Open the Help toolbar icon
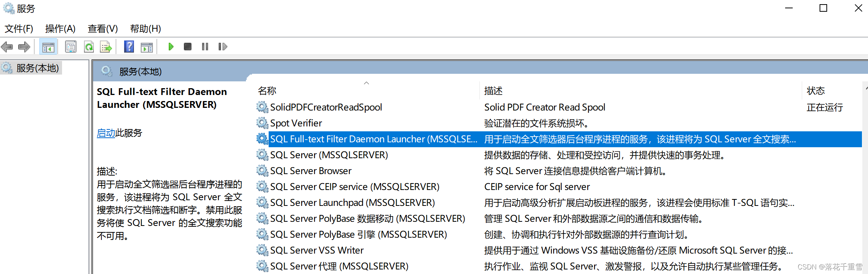Image resolution: width=868 pixels, height=274 pixels. coord(129,47)
